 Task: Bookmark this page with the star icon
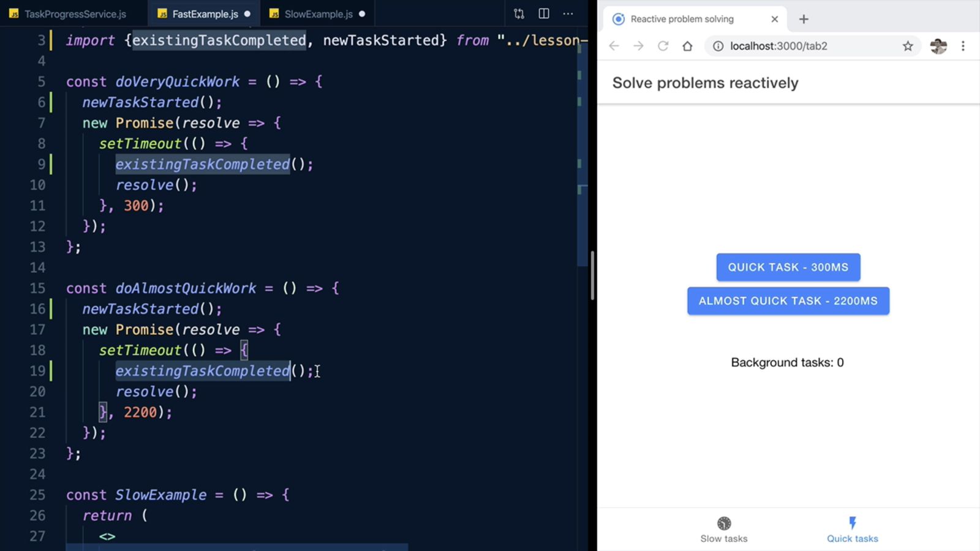(x=908, y=46)
